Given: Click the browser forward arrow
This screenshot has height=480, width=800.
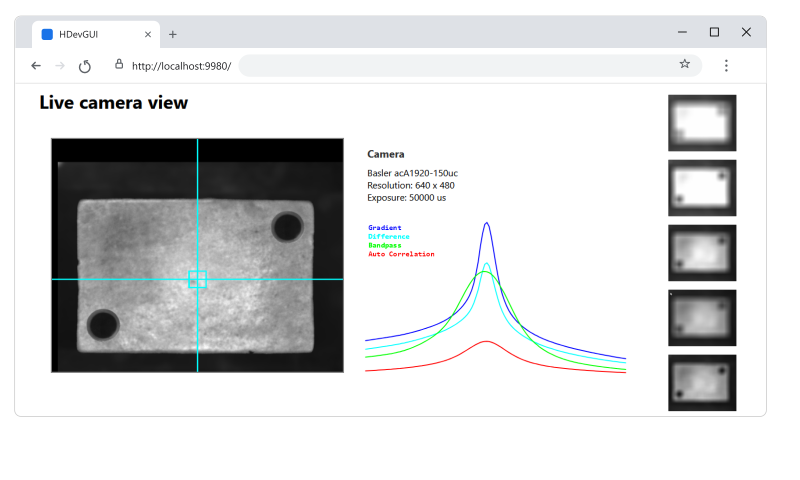Looking at the screenshot, I should click(x=60, y=65).
